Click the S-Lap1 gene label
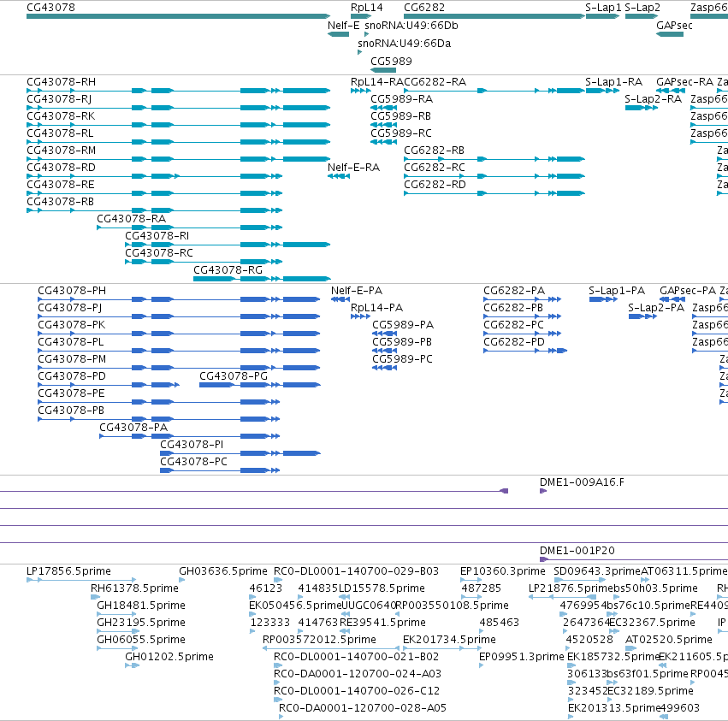Viewport: 728px width, 721px height. [603, 8]
